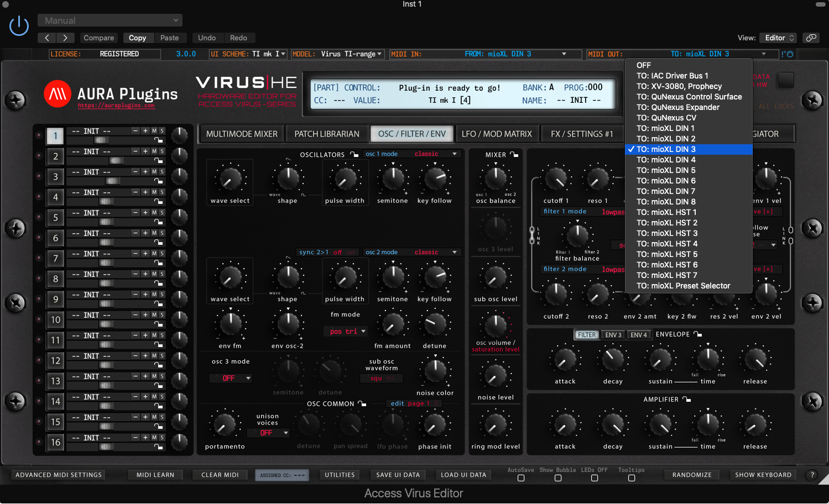The height and width of the screenshot is (504, 829).
Task: Switch to the MULTIMODE MIXER tab
Action: [242, 134]
